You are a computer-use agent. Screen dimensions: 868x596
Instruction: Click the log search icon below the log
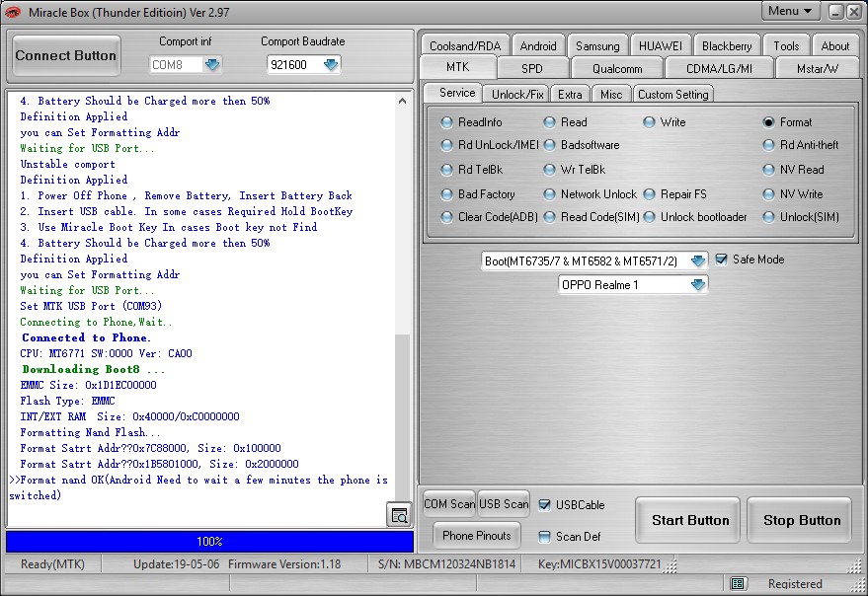(x=399, y=516)
